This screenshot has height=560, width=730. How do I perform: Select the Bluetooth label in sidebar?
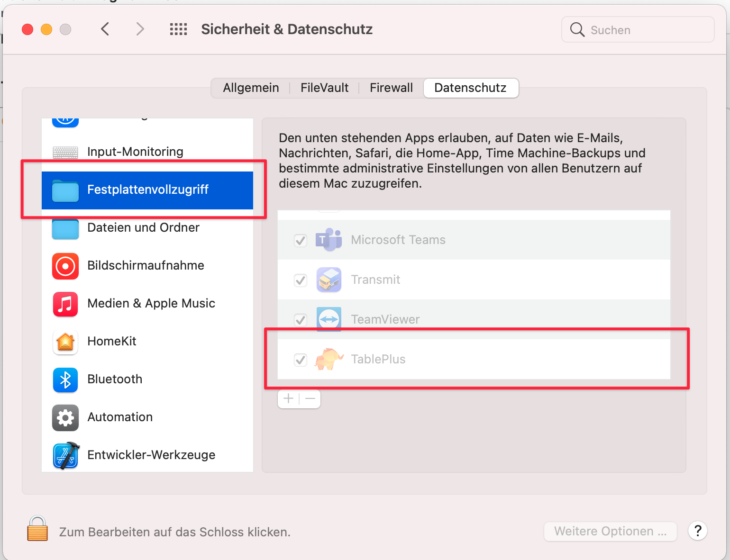pos(115,379)
